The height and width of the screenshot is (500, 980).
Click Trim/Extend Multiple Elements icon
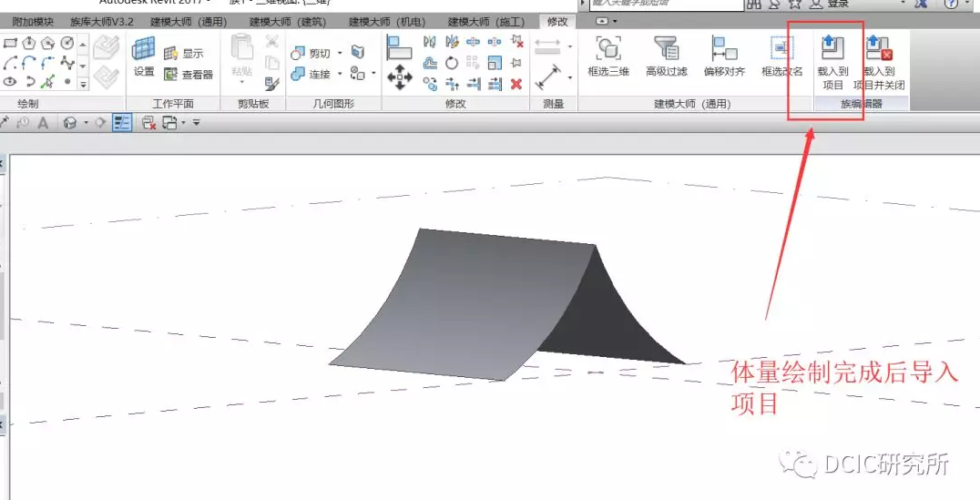point(495,84)
